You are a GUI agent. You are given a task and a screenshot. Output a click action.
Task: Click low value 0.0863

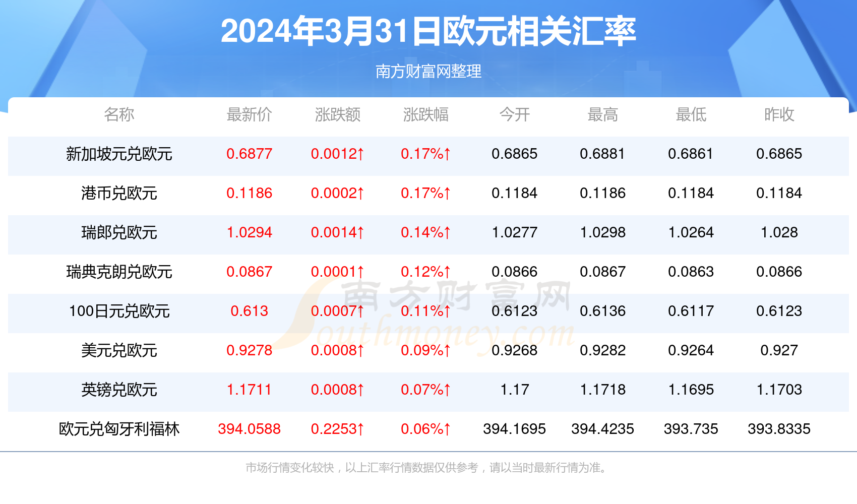click(691, 272)
